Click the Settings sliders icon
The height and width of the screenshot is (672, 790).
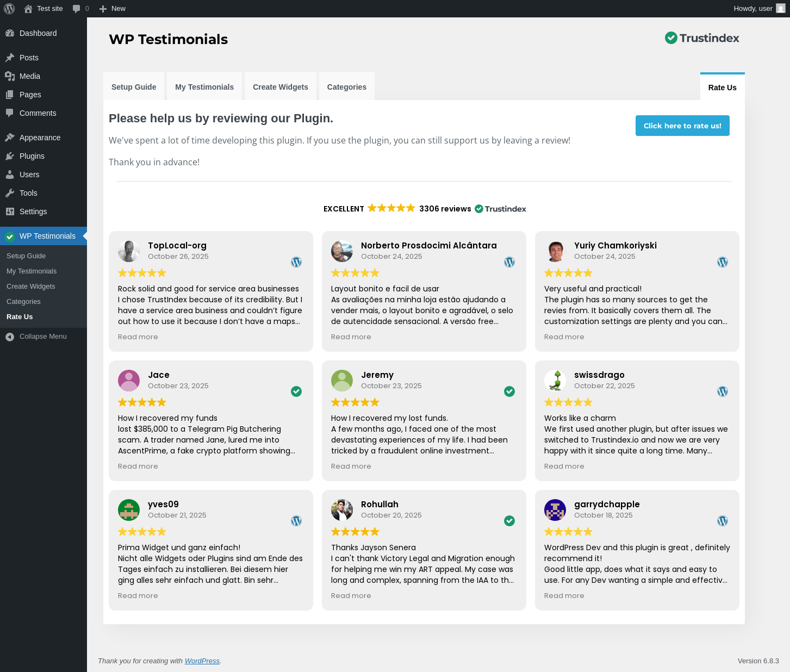(x=10, y=211)
